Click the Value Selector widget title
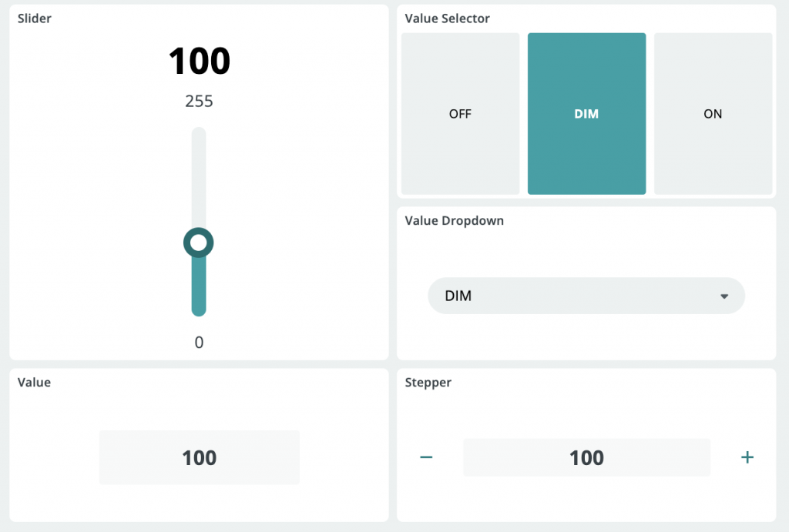The image size is (789, 532). coord(447,18)
